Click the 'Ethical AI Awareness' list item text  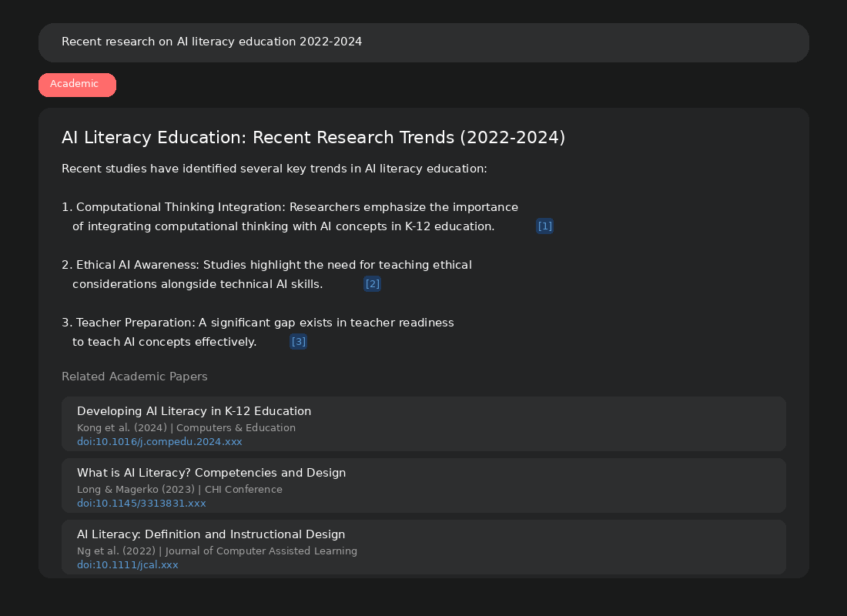coord(267,274)
